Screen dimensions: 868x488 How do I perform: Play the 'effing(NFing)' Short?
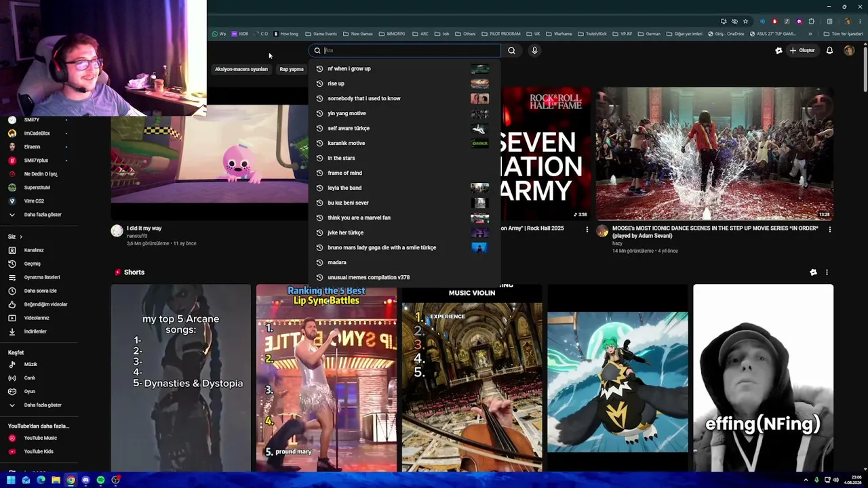click(763, 378)
